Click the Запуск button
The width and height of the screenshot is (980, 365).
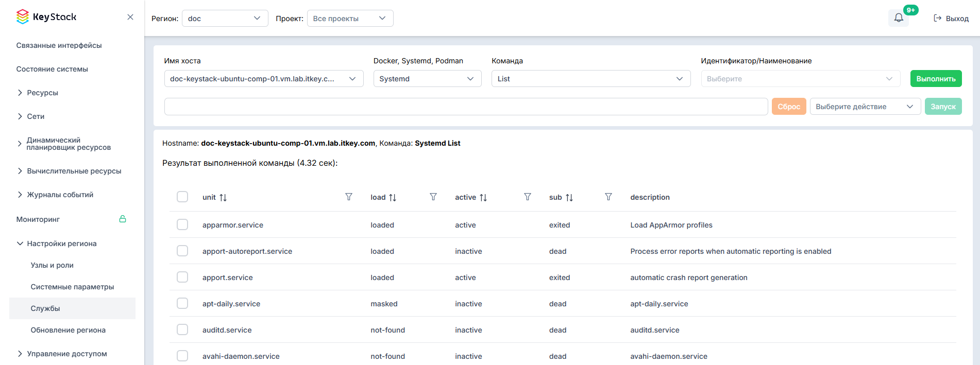click(943, 107)
